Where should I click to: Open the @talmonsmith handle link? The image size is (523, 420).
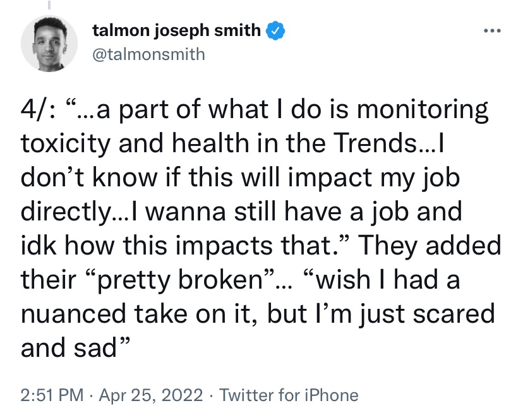pyautogui.click(x=149, y=54)
